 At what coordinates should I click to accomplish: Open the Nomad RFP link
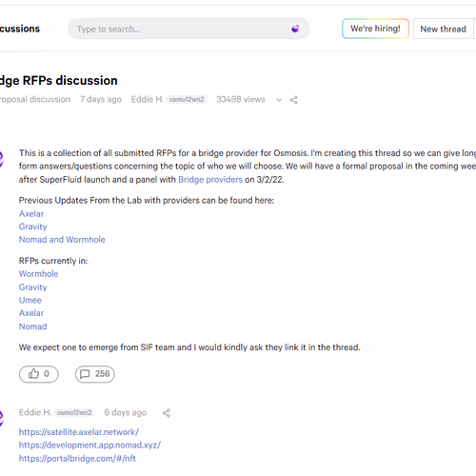pyautogui.click(x=33, y=327)
